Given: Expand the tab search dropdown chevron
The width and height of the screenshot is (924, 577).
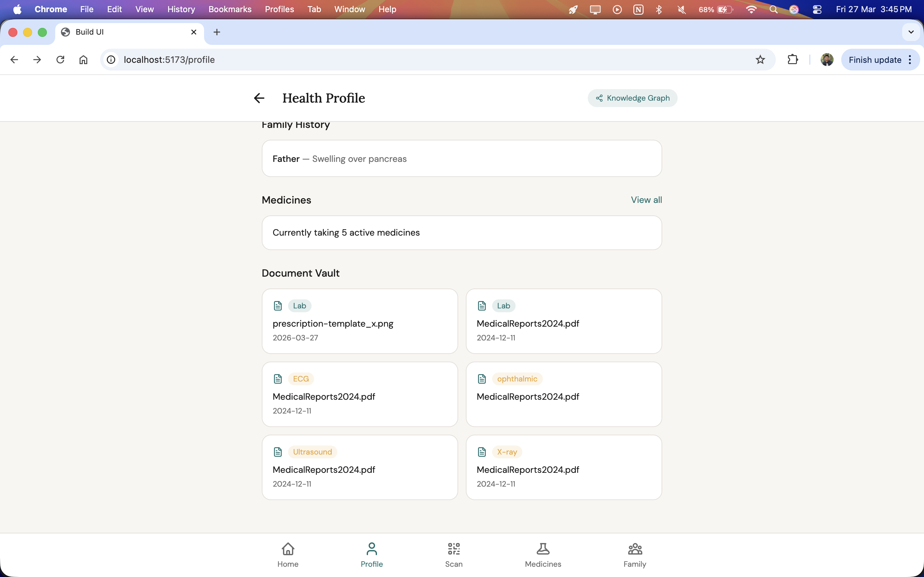Looking at the screenshot, I should point(911,32).
